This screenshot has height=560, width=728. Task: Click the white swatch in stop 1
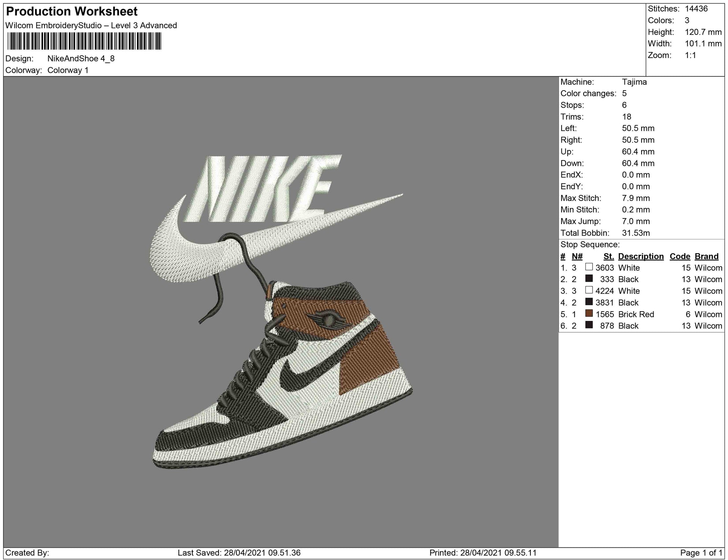[589, 267]
